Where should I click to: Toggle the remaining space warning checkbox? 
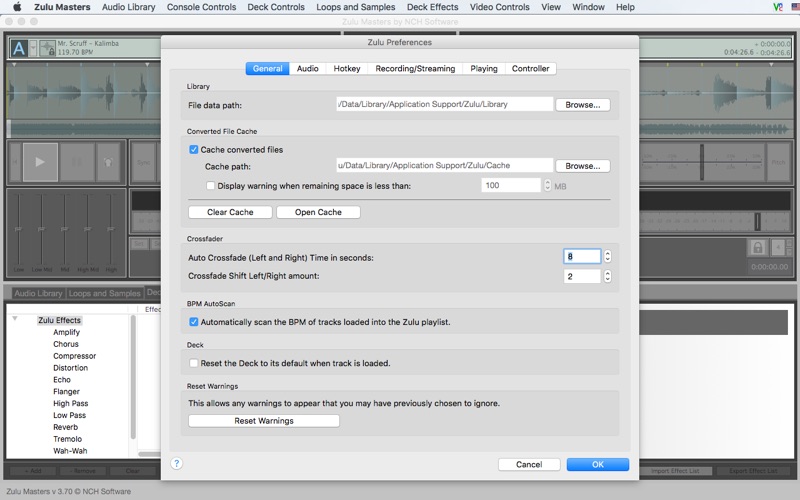pyautogui.click(x=210, y=186)
